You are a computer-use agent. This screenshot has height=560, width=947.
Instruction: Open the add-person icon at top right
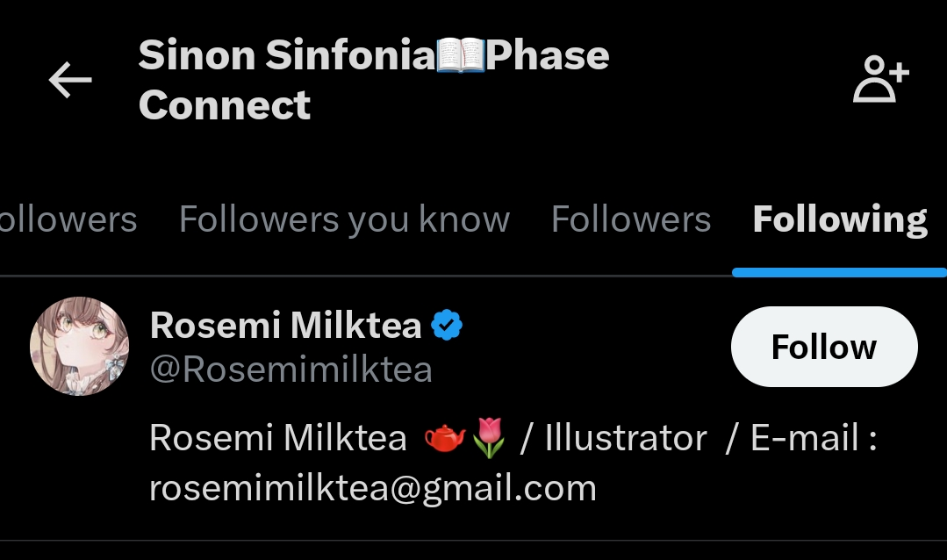pos(881,82)
